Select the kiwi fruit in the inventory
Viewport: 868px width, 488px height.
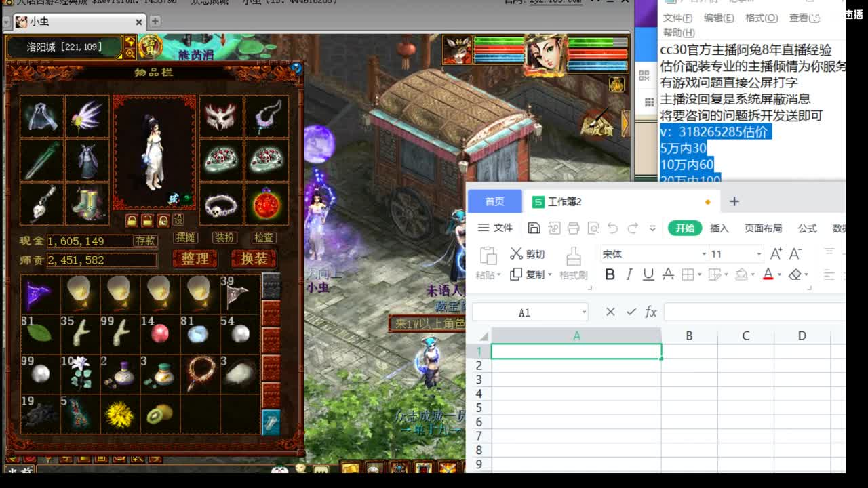(x=159, y=413)
